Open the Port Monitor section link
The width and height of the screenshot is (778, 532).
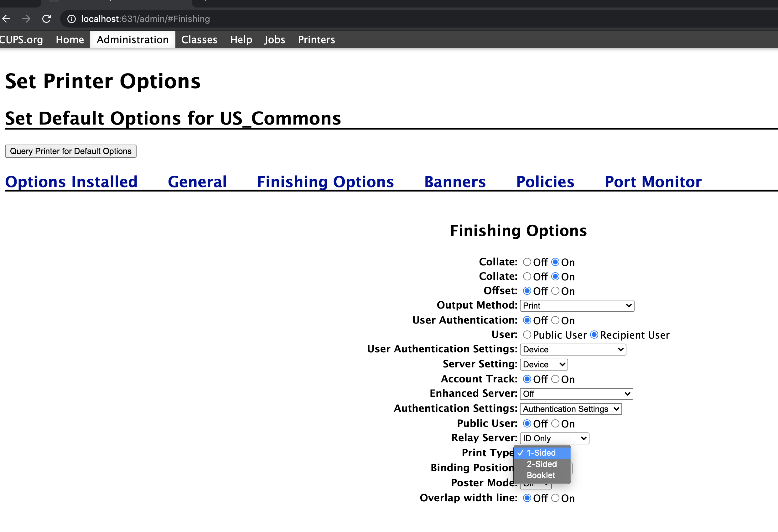[x=653, y=182]
